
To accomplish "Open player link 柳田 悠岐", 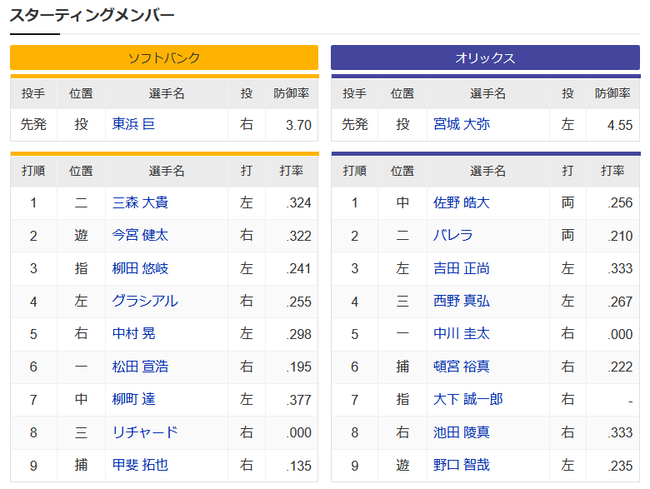I will pyautogui.click(x=140, y=268).
